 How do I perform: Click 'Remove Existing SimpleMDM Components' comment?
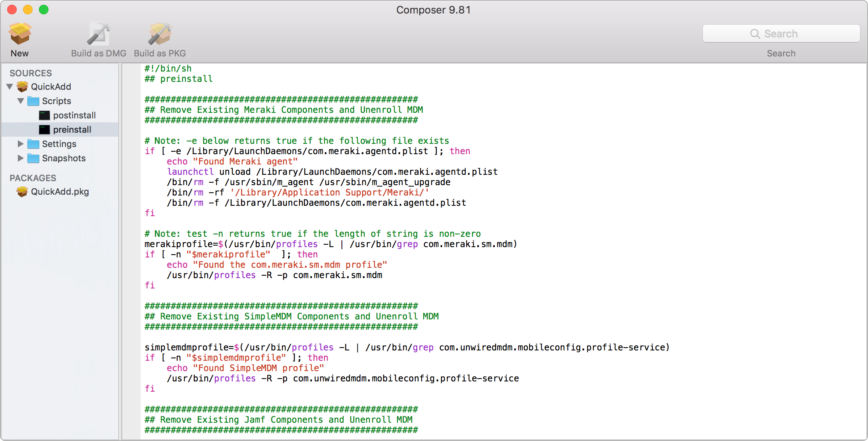click(292, 316)
